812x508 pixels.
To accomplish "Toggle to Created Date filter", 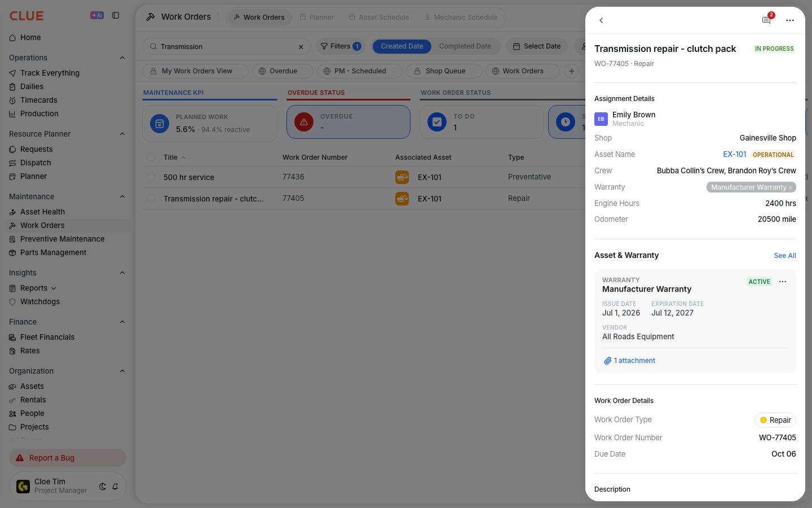I will click(x=402, y=46).
